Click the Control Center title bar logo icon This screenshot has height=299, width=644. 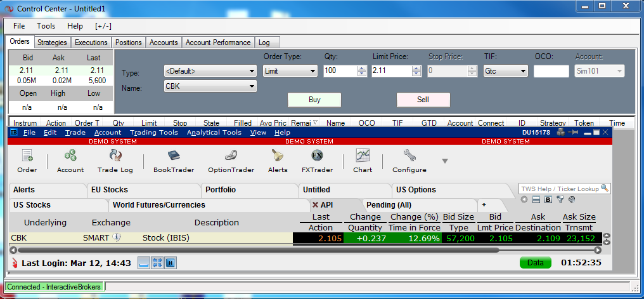click(9, 9)
